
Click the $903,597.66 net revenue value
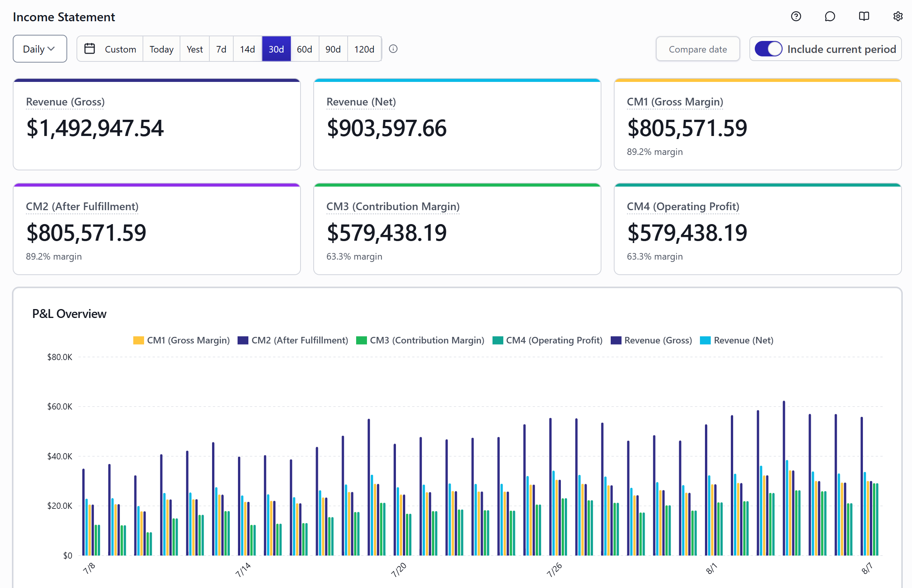(387, 128)
